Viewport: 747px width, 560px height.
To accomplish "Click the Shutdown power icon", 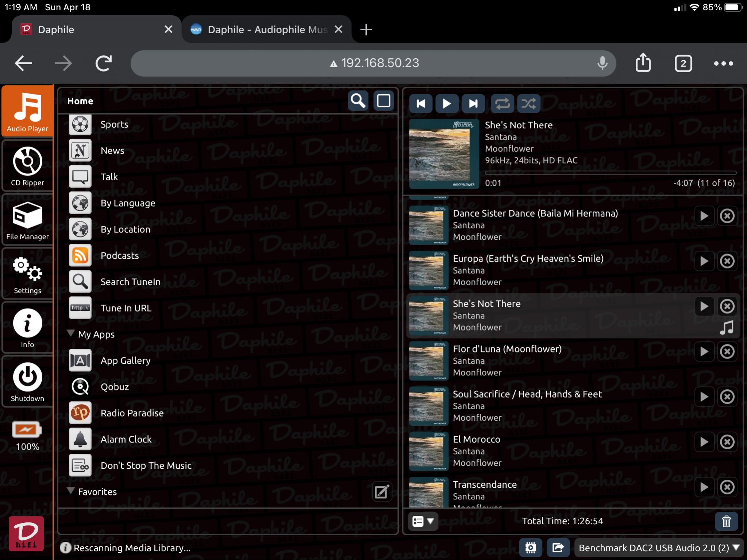I will click(x=27, y=377).
